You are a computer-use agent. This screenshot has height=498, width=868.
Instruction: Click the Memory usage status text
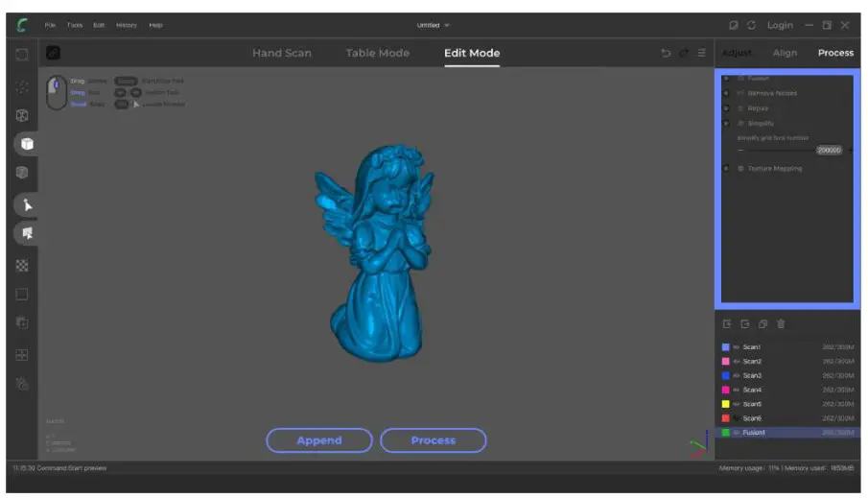(x=786, y=468)
